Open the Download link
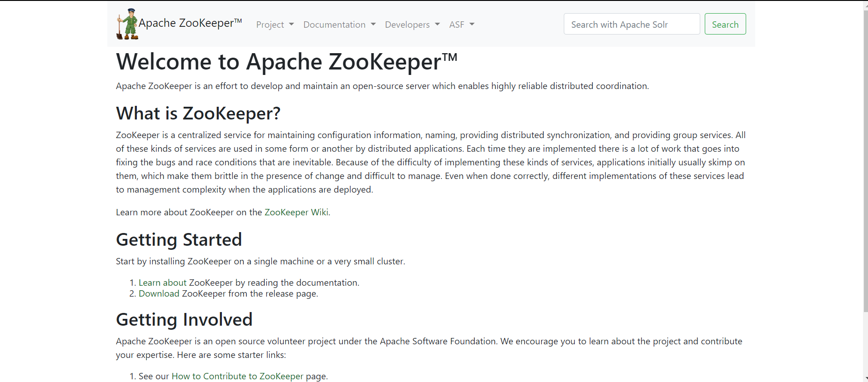Image resolution: width=868 pixels, height=382 pixels. click(159, 293)
